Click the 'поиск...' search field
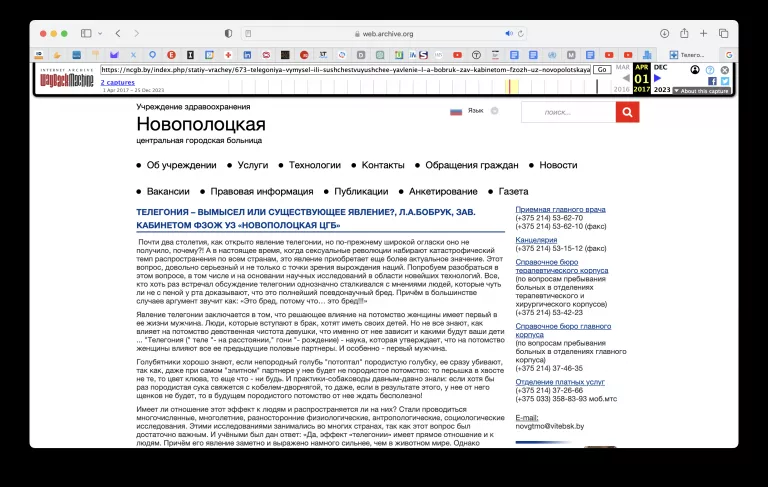 click(x=567, y=112)
